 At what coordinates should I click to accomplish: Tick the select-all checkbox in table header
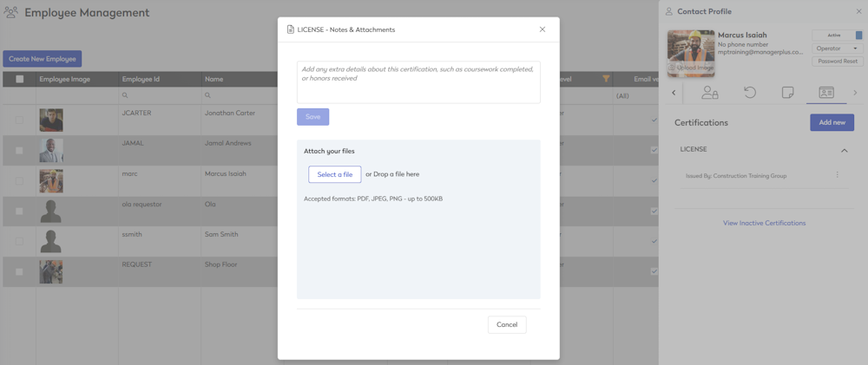[19, 79]
